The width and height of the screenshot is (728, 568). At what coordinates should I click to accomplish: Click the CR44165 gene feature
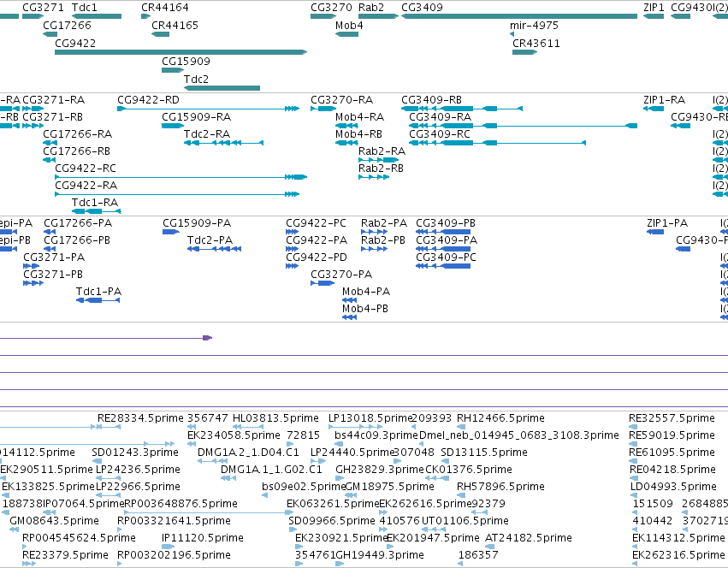[160, 34]
